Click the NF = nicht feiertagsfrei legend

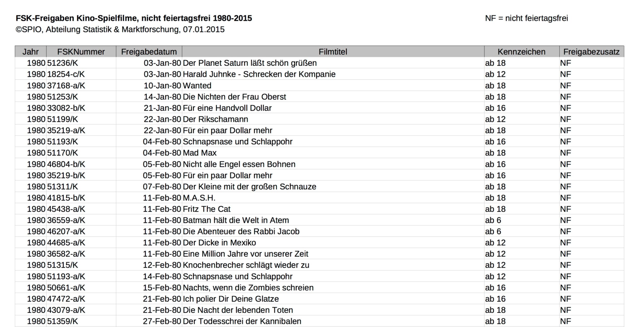pos(526,18)
